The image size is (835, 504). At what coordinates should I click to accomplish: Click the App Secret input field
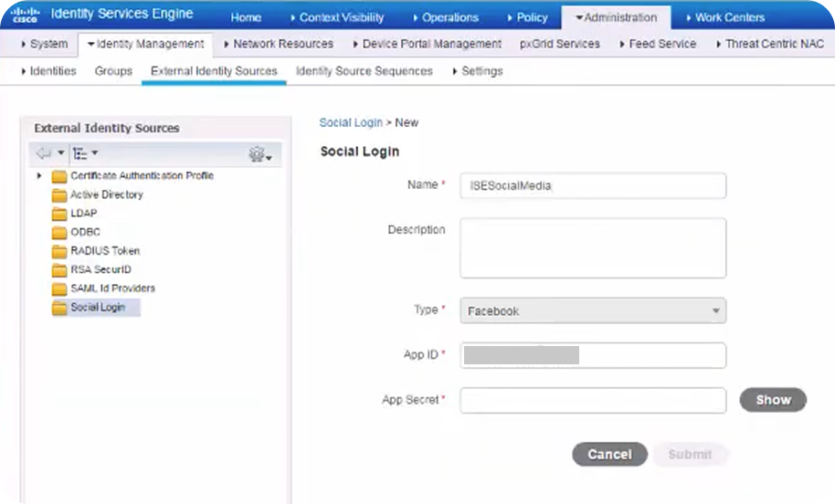[x=593, y=400]
